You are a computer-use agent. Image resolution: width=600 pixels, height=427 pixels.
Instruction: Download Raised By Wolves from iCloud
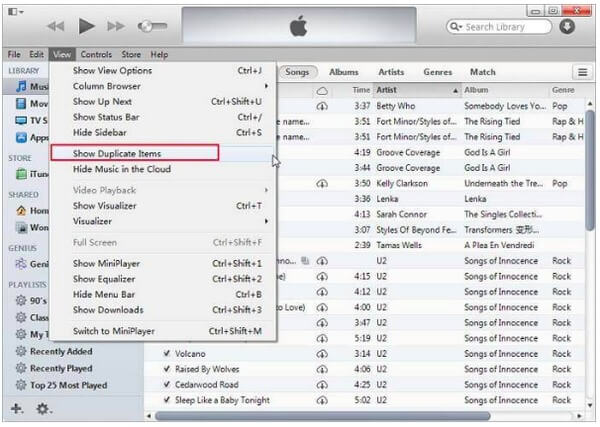322,370
